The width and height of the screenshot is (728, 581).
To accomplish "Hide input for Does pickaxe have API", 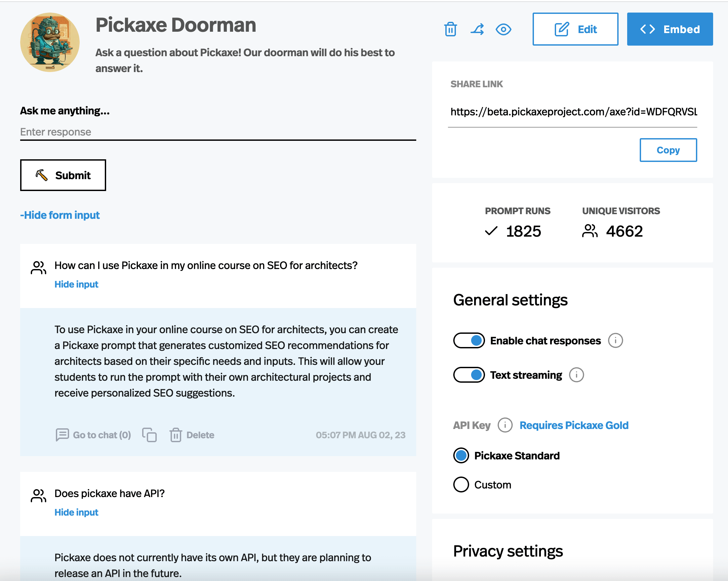I will click(x=76, y=512).
